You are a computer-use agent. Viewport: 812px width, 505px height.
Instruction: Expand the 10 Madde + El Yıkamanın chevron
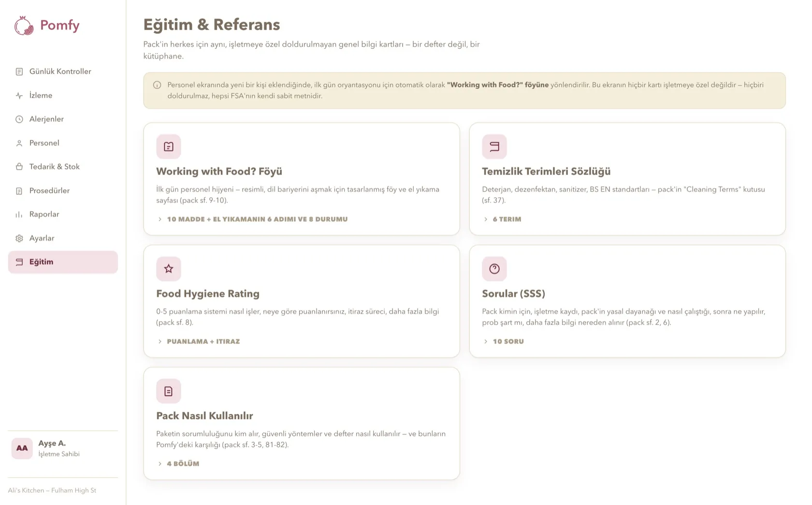click(x=160, y=219)
